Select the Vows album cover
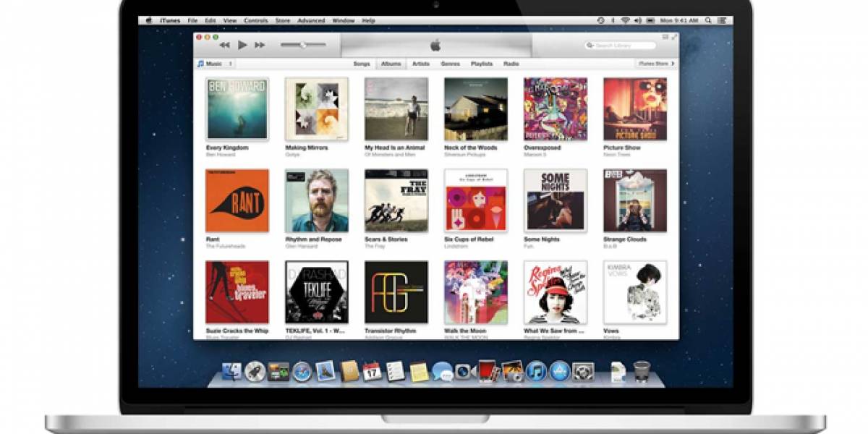The width and height of the screenshot is (868, 434). click(635, 292)
